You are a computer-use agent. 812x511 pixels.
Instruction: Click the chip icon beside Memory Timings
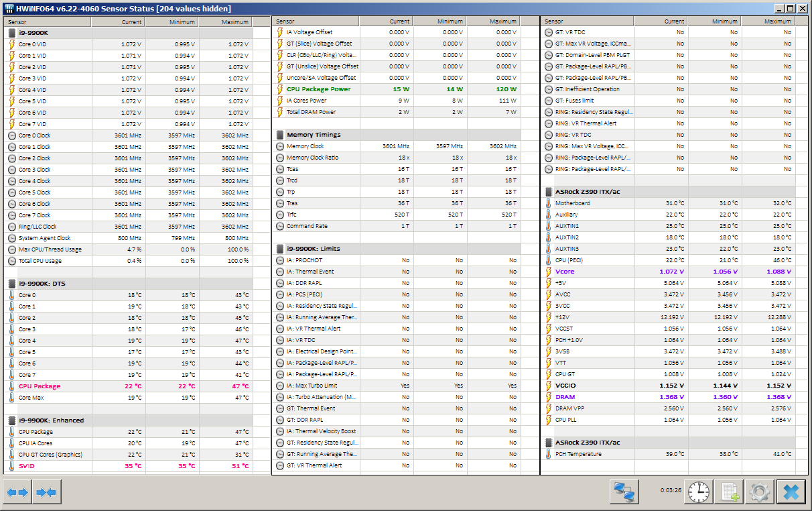(x=280, y=135)
